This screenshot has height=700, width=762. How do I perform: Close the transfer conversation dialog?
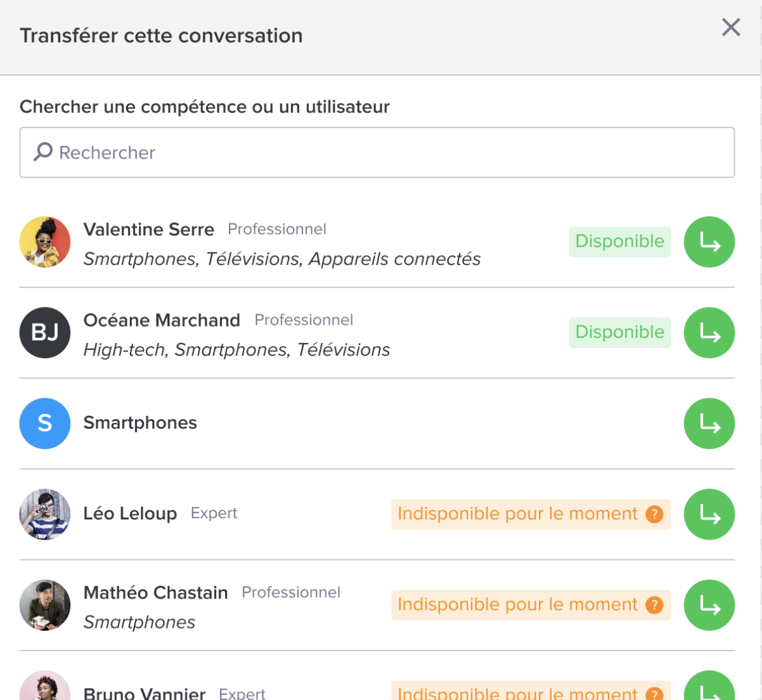pyautogui.click(x=731, y=27)
